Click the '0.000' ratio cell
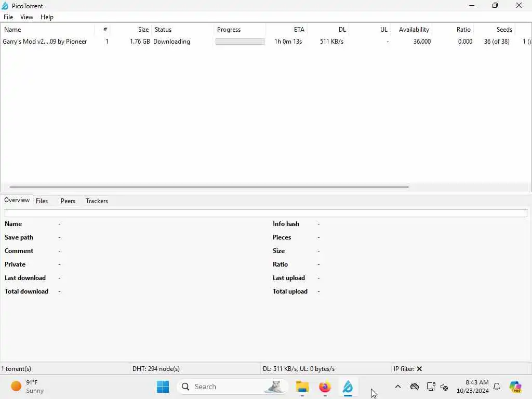The image size is (532, 399). coord(465,42)
